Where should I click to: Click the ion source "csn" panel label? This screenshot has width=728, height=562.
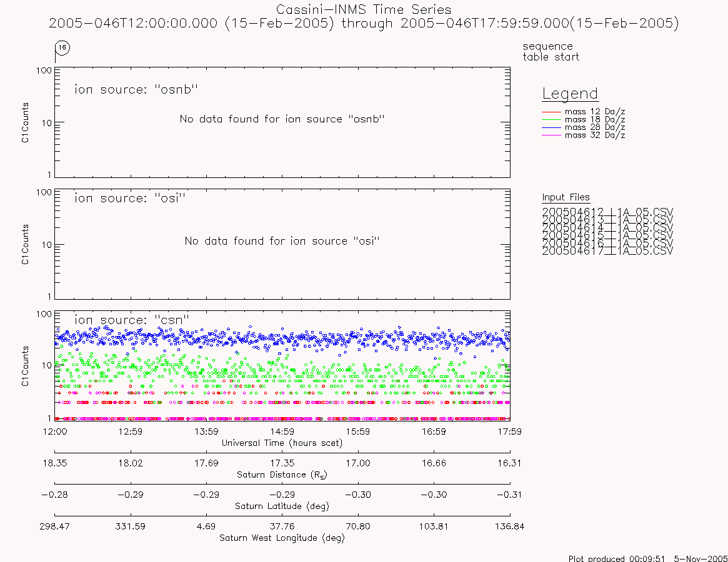pos(132,320)
